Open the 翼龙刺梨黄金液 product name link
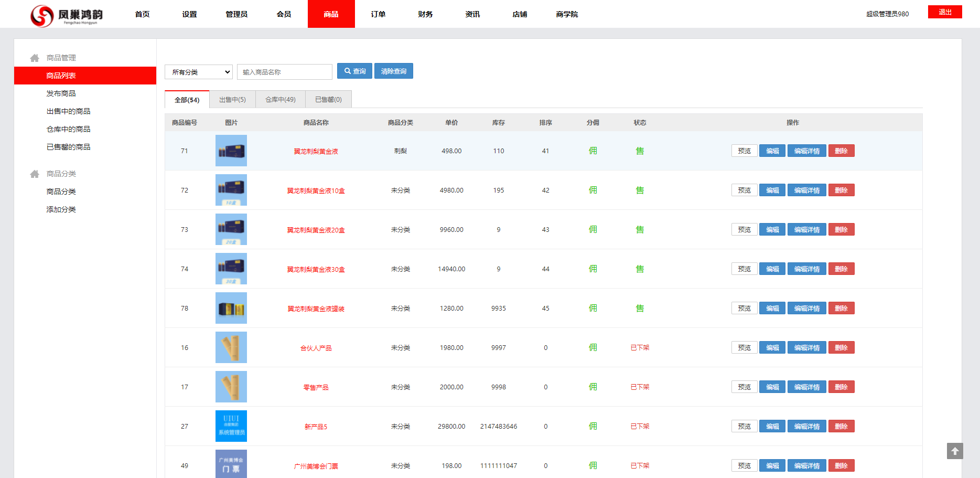Screen dimensions: 980x478 tap(316, 151)
